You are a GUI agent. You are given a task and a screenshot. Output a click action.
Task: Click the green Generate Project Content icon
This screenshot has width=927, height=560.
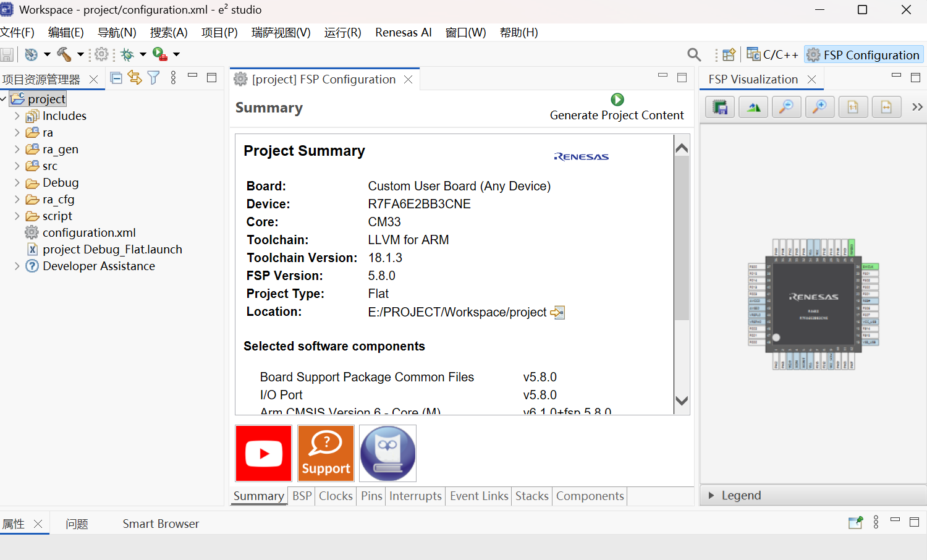[617, 100]
